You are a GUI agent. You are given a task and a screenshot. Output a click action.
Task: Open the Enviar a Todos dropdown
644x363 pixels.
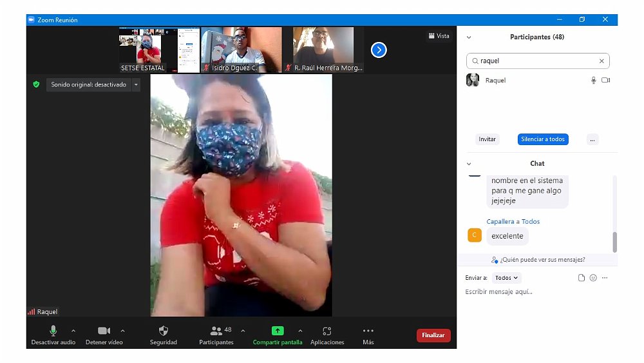[507, 278]
